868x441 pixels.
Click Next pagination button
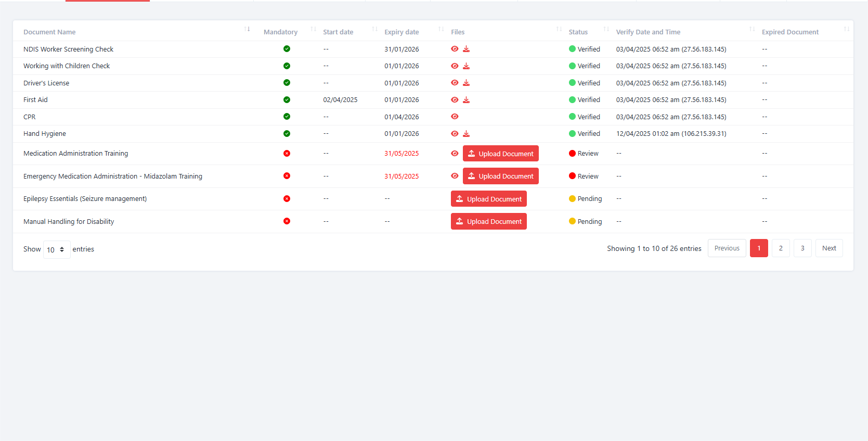click(829, 248)
